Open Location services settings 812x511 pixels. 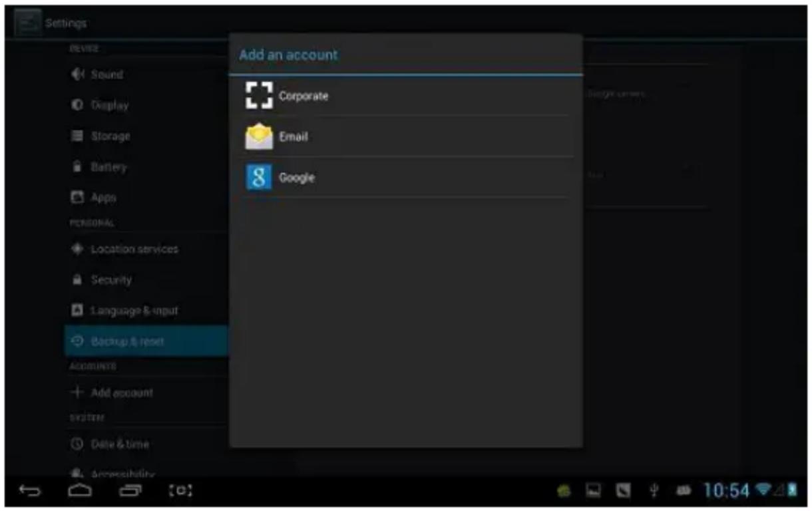click(x=146, y=249)
